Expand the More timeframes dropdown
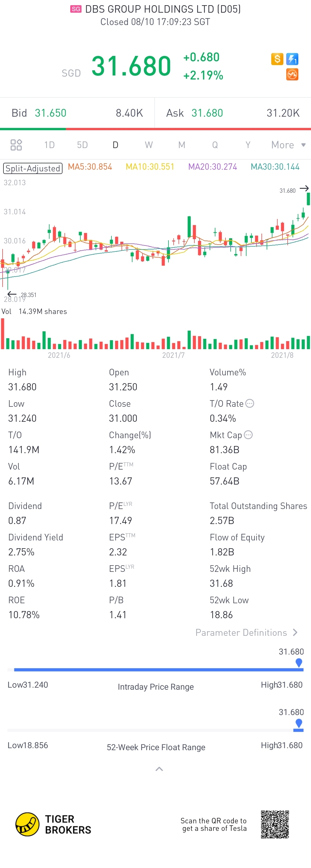 288,145
